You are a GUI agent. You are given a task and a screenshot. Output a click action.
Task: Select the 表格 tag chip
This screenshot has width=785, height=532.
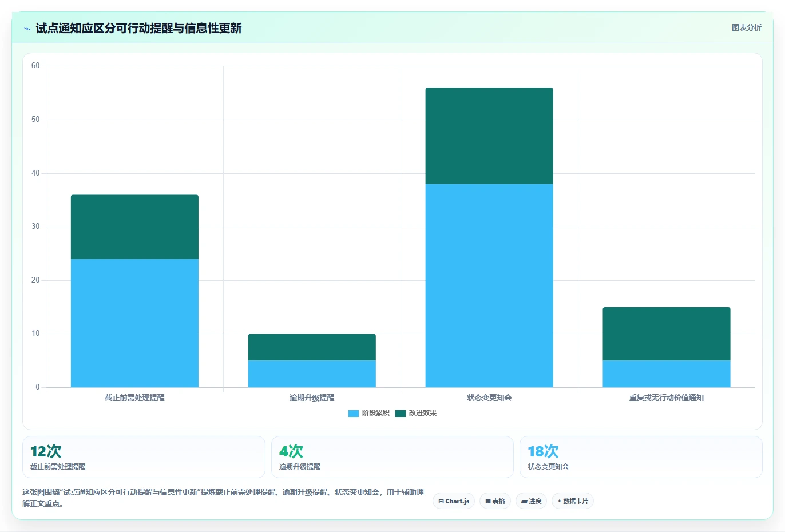coord(495,501)
